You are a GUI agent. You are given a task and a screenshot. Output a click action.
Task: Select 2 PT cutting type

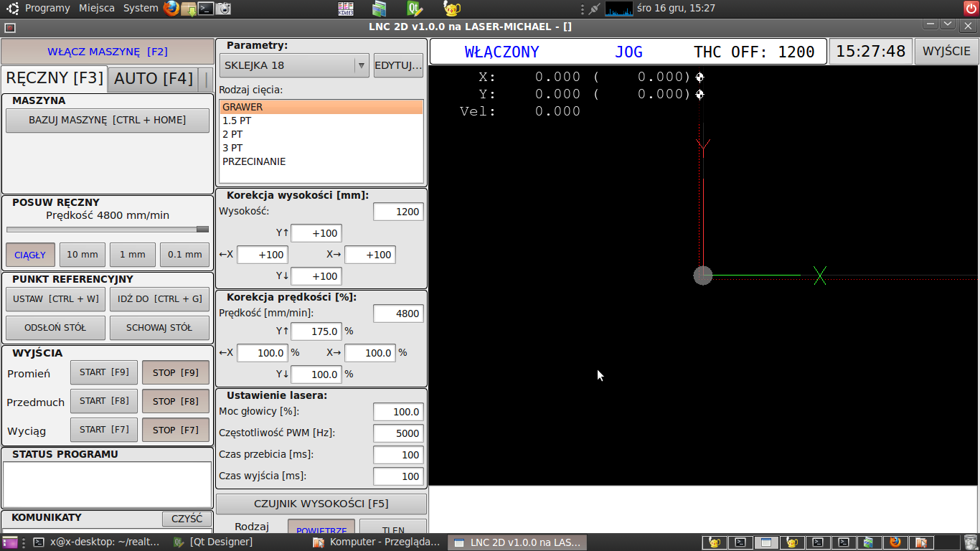321,134
